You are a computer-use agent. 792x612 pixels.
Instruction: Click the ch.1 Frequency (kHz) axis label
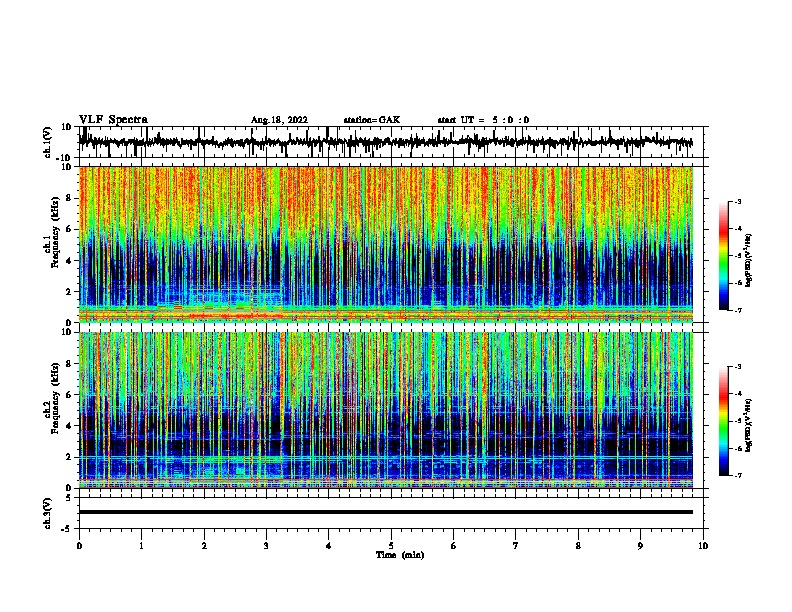click(55, 233)
